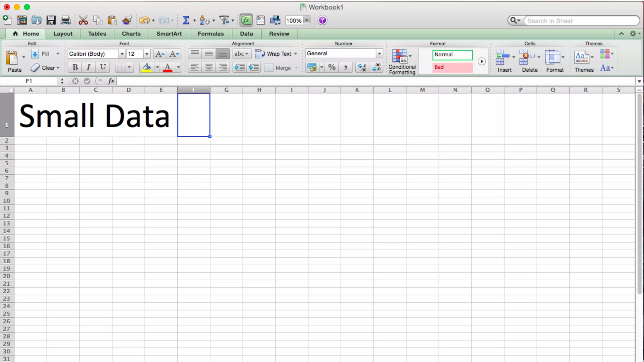Click the Print icon in toolbar
The image size is (644, 362).
tap(65, 20)
